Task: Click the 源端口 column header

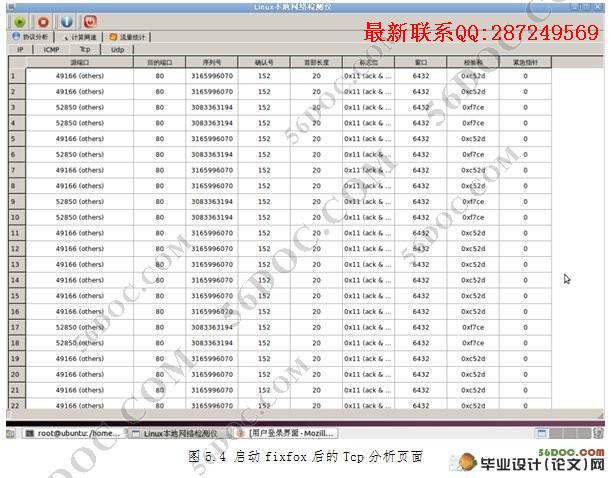Action: [80, 62]
